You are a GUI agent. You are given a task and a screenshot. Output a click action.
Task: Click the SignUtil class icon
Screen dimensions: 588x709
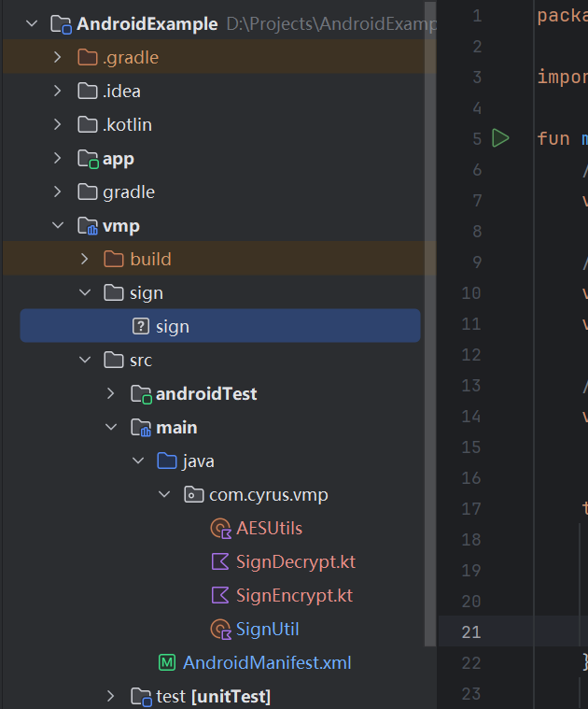pyautogui.click(x=221, y=630)
